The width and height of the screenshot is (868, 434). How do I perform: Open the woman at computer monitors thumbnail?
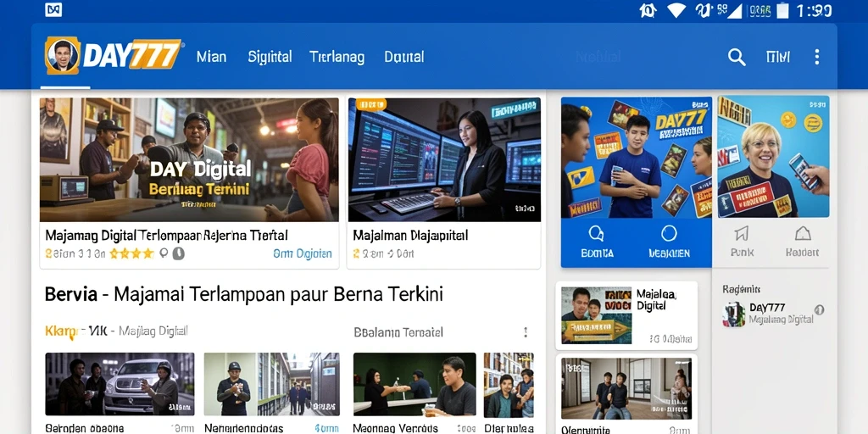pos(444,160)
